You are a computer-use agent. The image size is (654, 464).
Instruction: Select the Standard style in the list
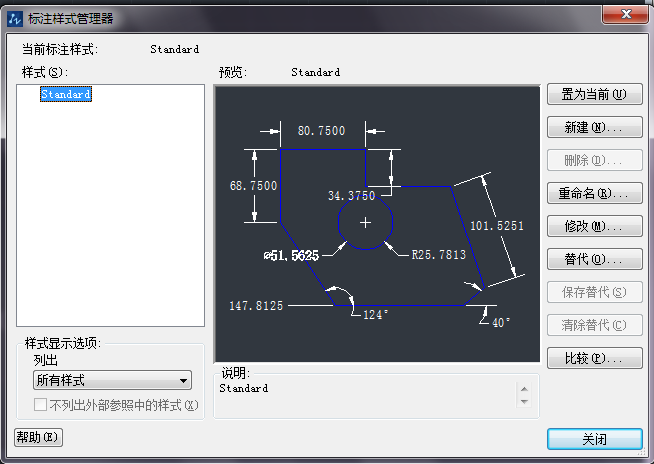[x=66, y=94]
